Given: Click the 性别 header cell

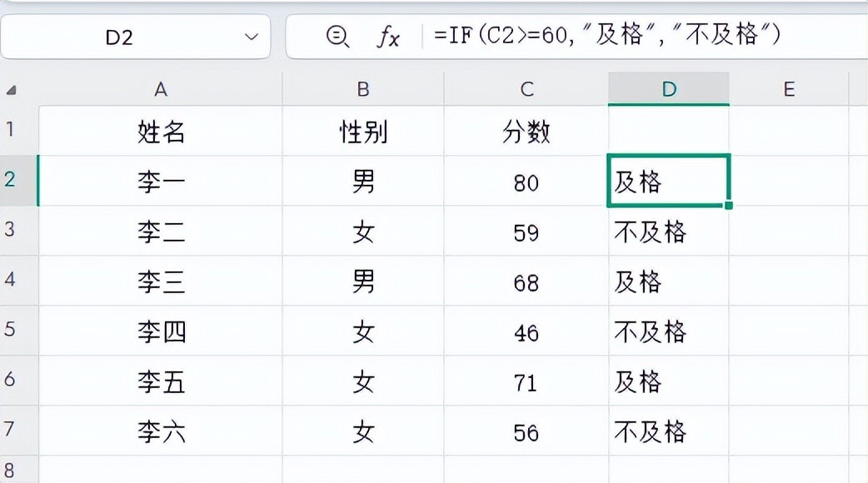Looking at the screenshot, I should pos(363,132).
